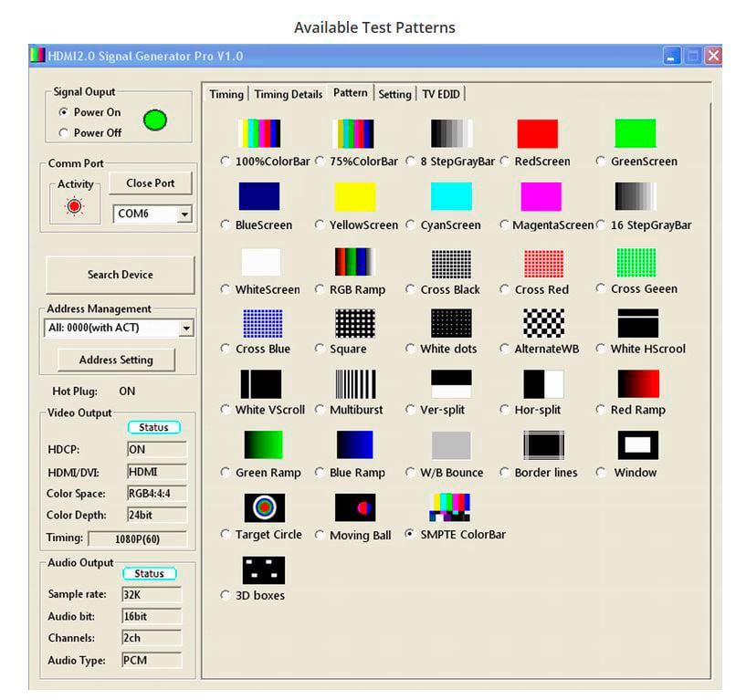Screen dimensions: 746x700
Task: Click the Sample rate field 32K
Action: pos(152,595)
